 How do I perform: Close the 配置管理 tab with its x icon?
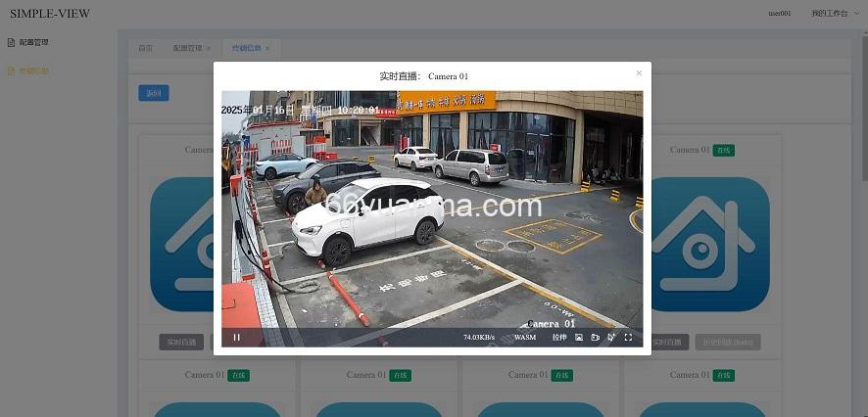tap(209, 48)
